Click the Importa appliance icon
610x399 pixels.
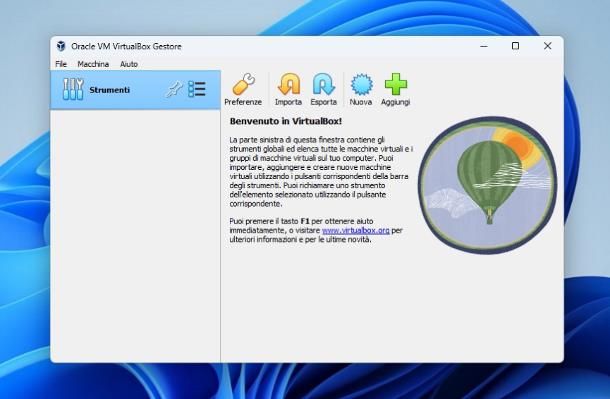tap(288, 90)
